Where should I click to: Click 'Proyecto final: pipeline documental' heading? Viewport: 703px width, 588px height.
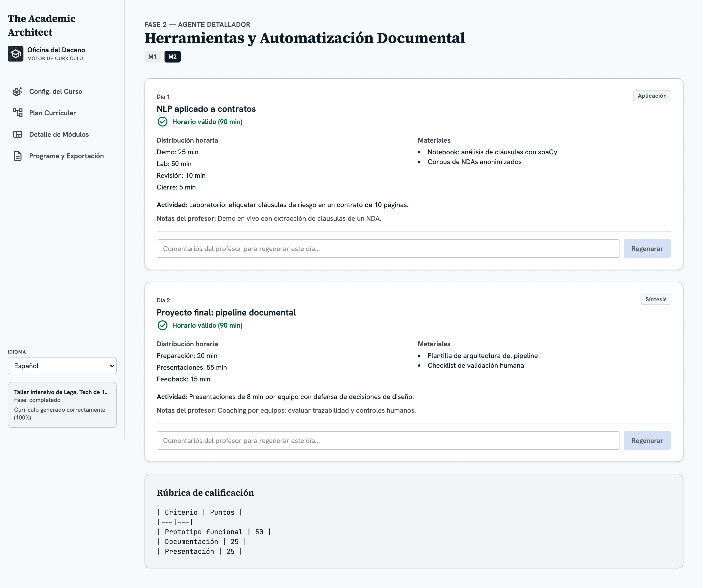(226, 312)
